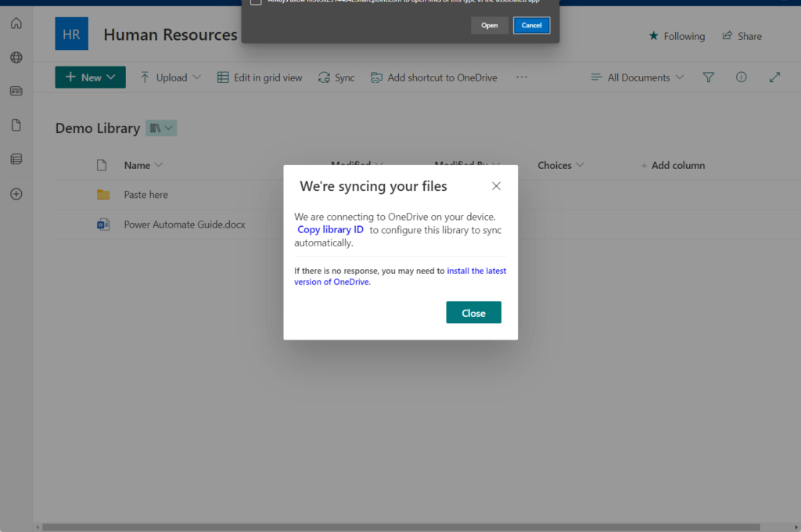Click the expand content arrows icon
801x532 pixels.
coord(775,77)
